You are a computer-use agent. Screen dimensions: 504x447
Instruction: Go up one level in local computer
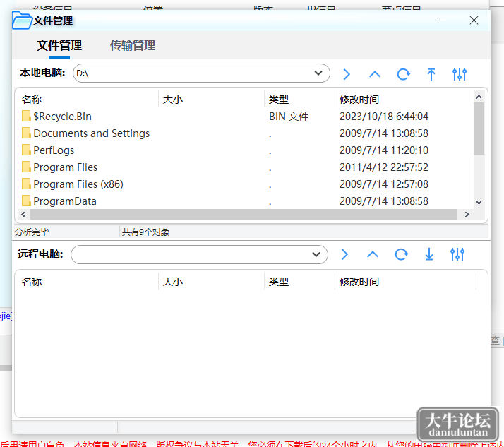375,74
